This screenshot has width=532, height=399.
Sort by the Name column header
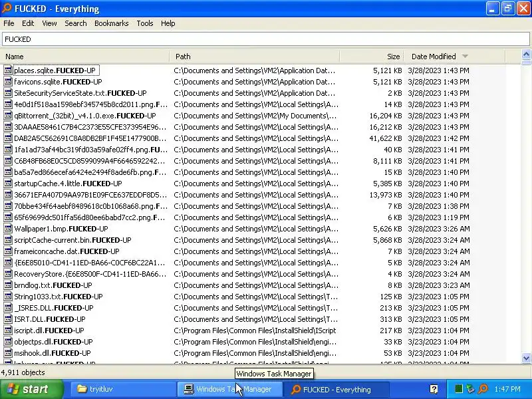point(85,57)
